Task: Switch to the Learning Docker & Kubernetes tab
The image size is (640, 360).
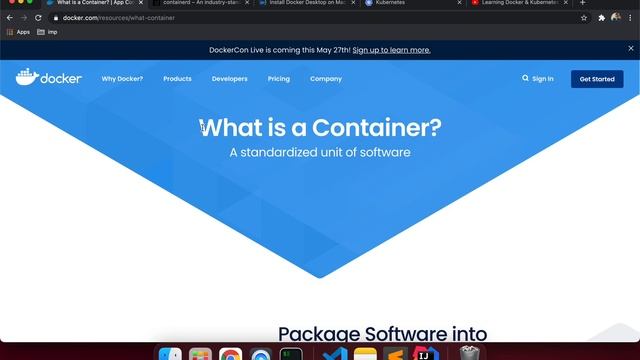Action: (x=519, y=3)
